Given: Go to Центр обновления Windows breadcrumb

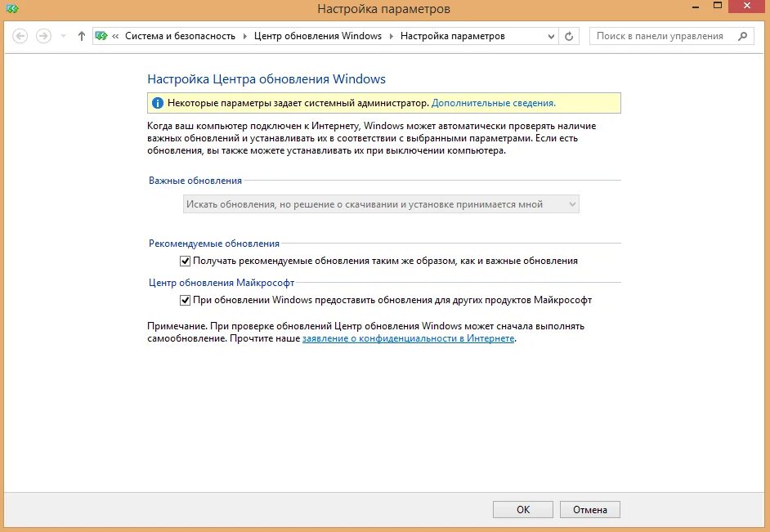Looking at the screenshot, I should click(318, 36).
